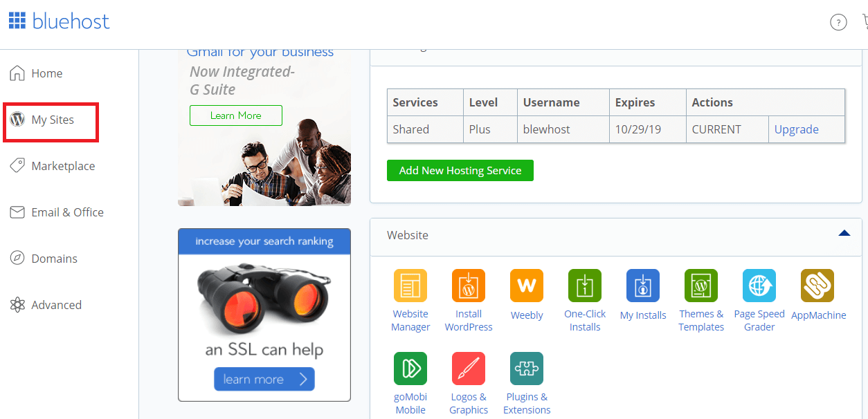Click the Email & Office envelope icon

point(17,212)
